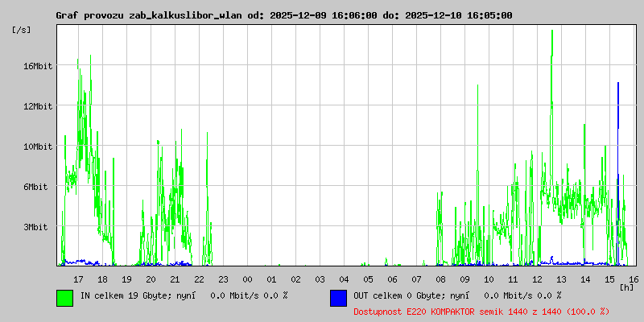Click the 16 hour axis label

tap(634, 279)
